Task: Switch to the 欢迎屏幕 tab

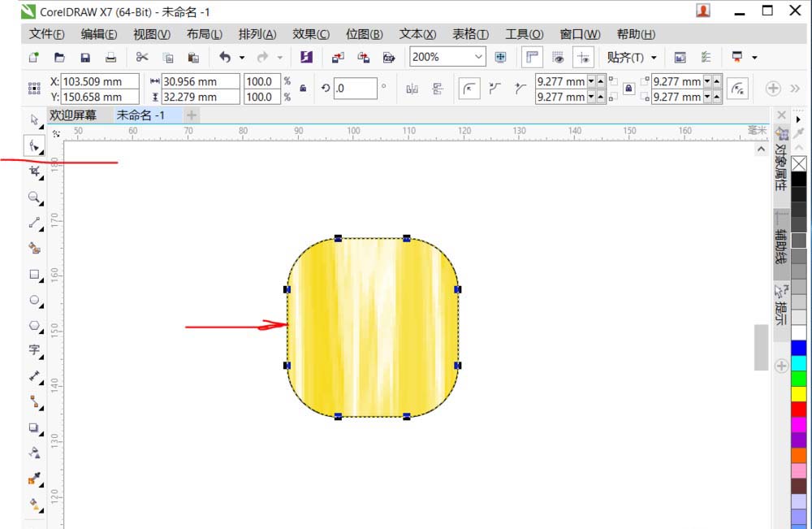Action: (73, 115)
